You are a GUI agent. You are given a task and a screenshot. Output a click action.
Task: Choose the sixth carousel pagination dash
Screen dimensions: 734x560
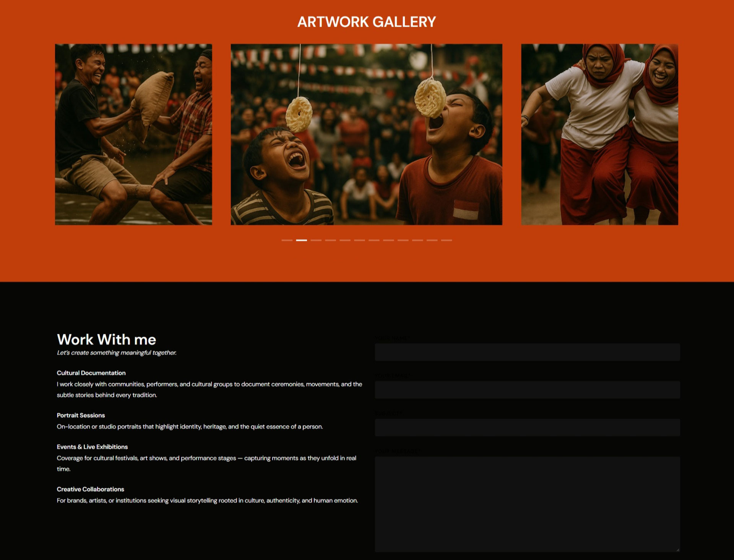359,240
